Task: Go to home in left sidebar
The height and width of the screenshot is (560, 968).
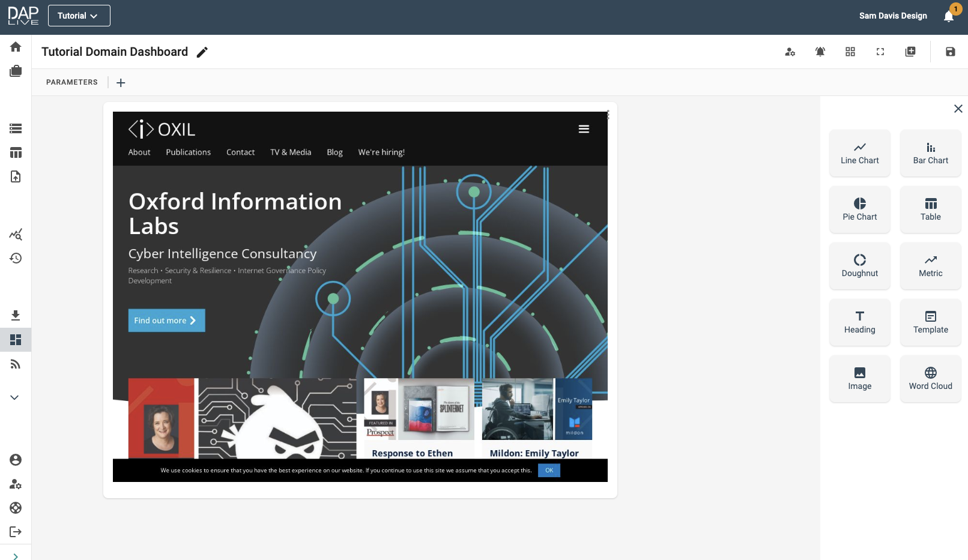Action: tap(16, 47)
